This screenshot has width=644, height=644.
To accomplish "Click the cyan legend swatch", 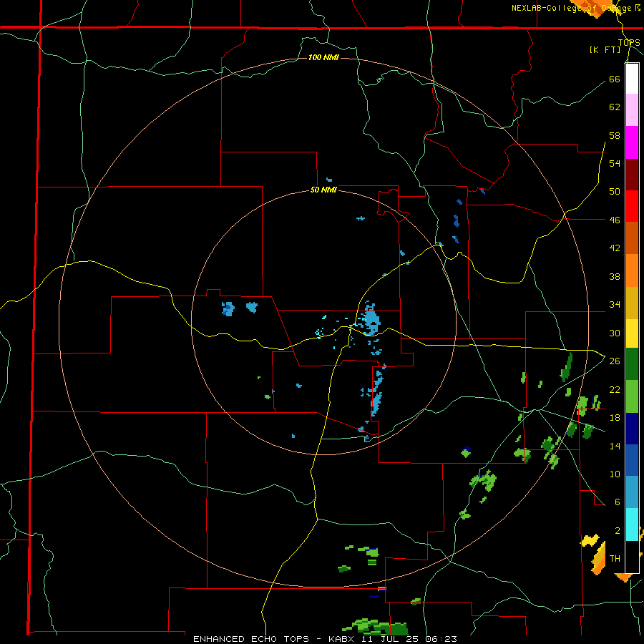I will point(632,525).
